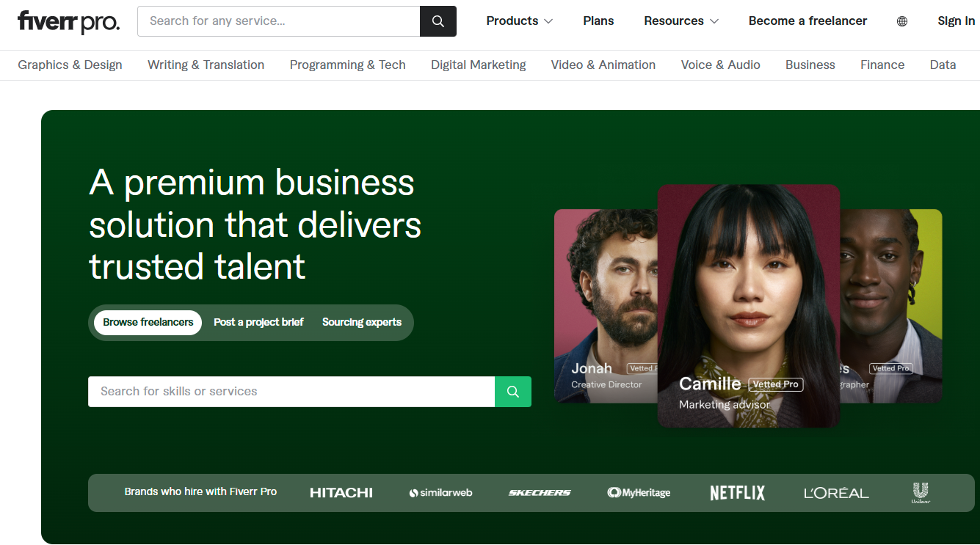This screenshot has height=545, width=980.
Task: Open the Products dropdown
Action: click(519, 21)
